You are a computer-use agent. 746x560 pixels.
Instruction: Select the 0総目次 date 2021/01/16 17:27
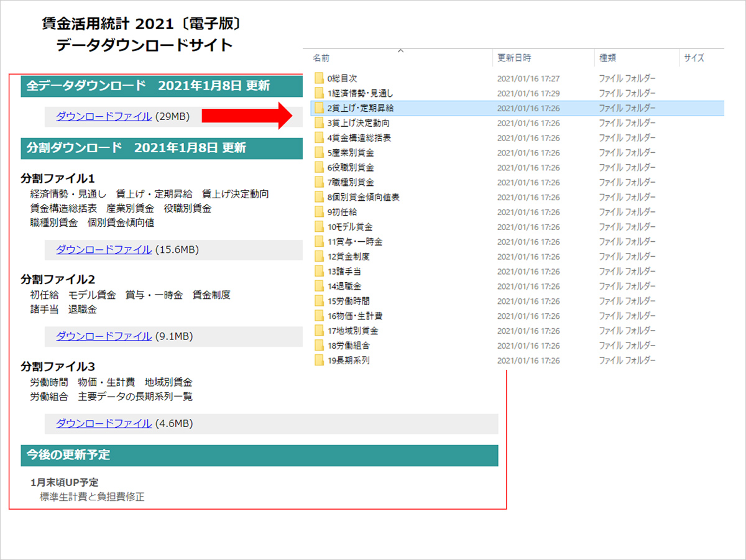pyautogui.click(x=528, y=78)
